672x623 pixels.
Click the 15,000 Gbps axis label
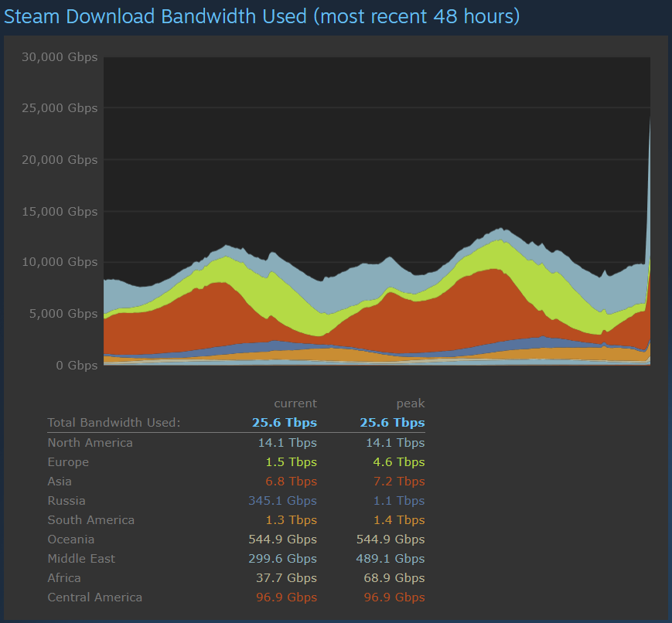(60, 212)
